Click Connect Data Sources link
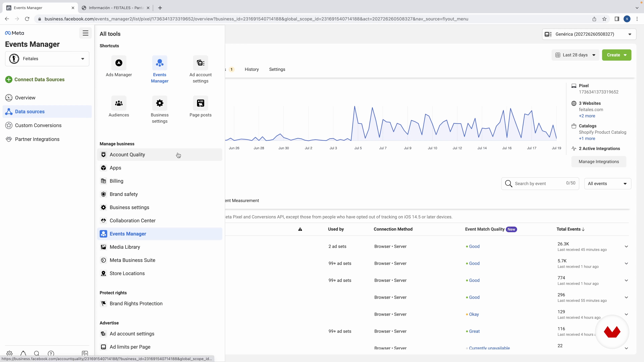The width and height of the screenshot is (644, 362). click(40, 79)
